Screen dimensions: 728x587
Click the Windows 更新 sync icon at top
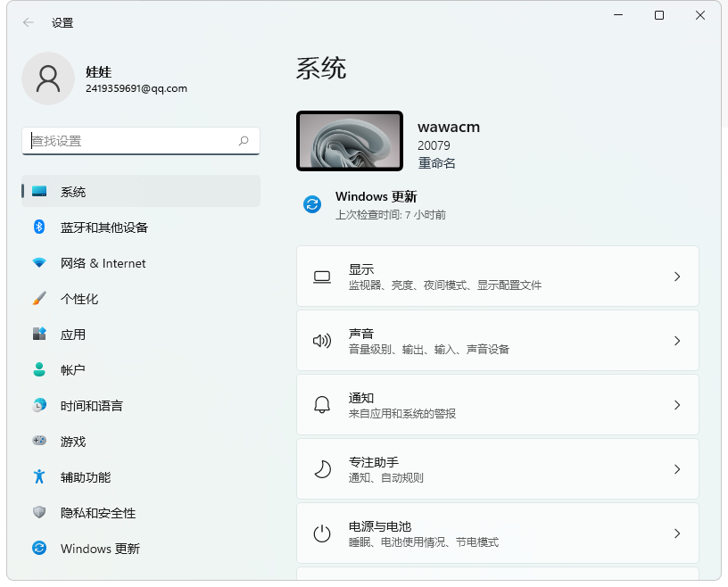(x=312, y=204)
